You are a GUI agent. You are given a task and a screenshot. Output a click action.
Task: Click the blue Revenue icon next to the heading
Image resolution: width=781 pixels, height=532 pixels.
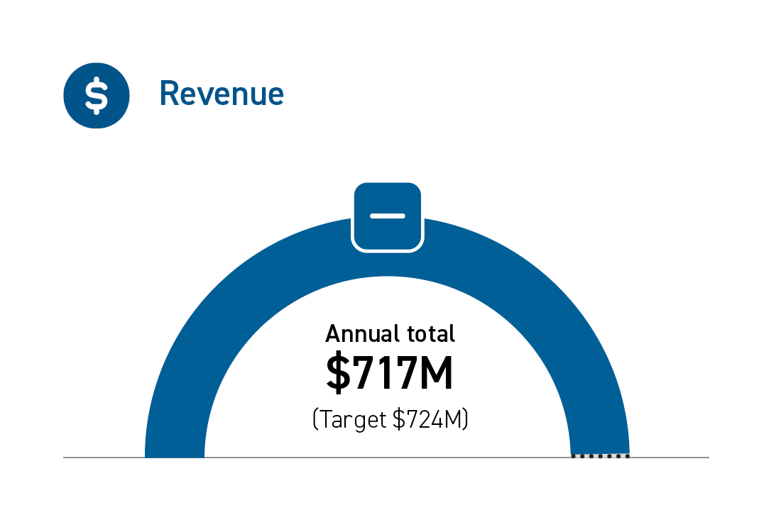pyautogui.click(x=96, y=95)
